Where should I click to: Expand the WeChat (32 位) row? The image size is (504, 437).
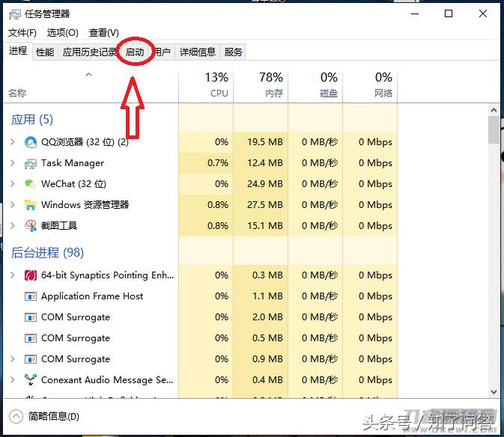pyautogui.click(x=13, y=183)
